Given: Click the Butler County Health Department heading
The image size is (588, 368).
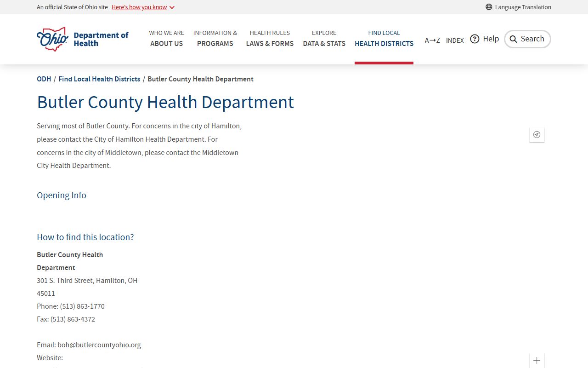Looking at the screenshot, I should coord(165,102).
